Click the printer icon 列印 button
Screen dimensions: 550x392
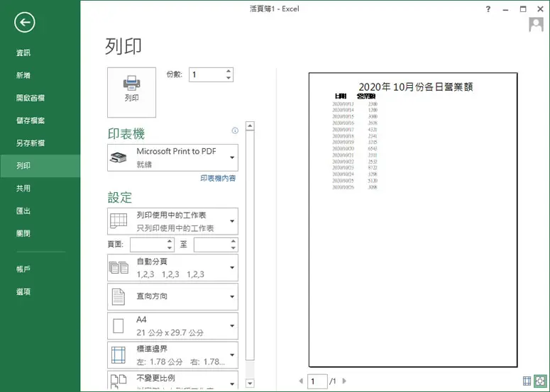[131, 92]
